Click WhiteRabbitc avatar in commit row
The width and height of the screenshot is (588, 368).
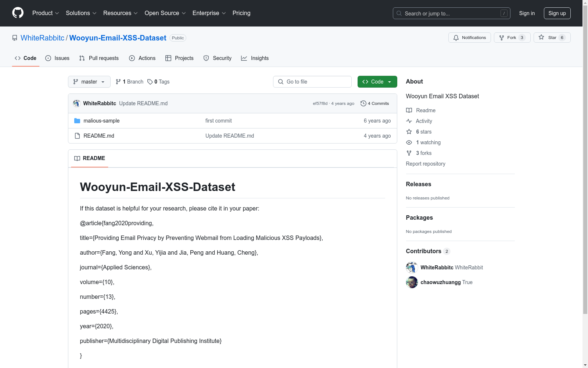pos(76,103)
